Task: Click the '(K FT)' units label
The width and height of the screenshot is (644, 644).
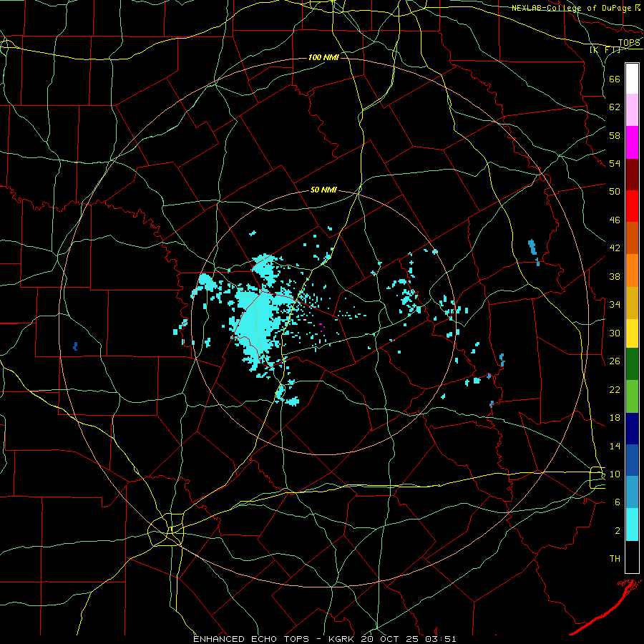Action: click(x=605, y=49)
